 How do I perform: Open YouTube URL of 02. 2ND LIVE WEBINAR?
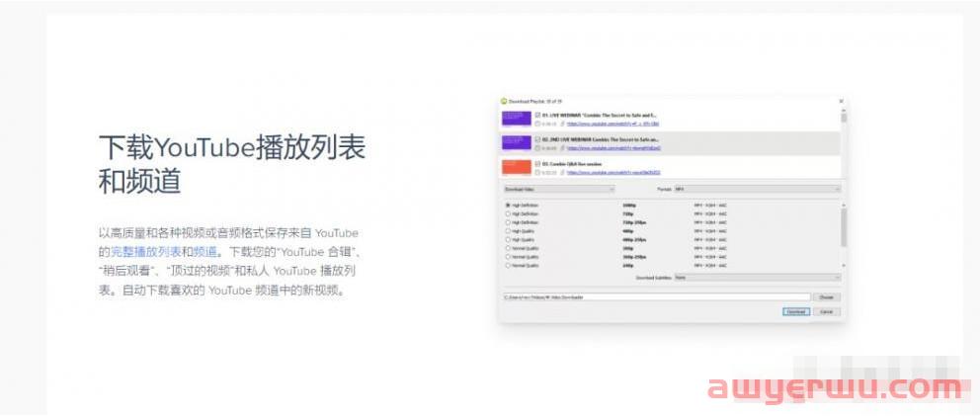point(613,148)
